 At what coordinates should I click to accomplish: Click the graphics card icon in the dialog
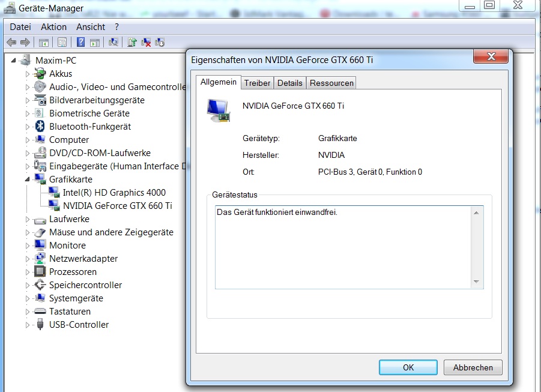[219, 110]
